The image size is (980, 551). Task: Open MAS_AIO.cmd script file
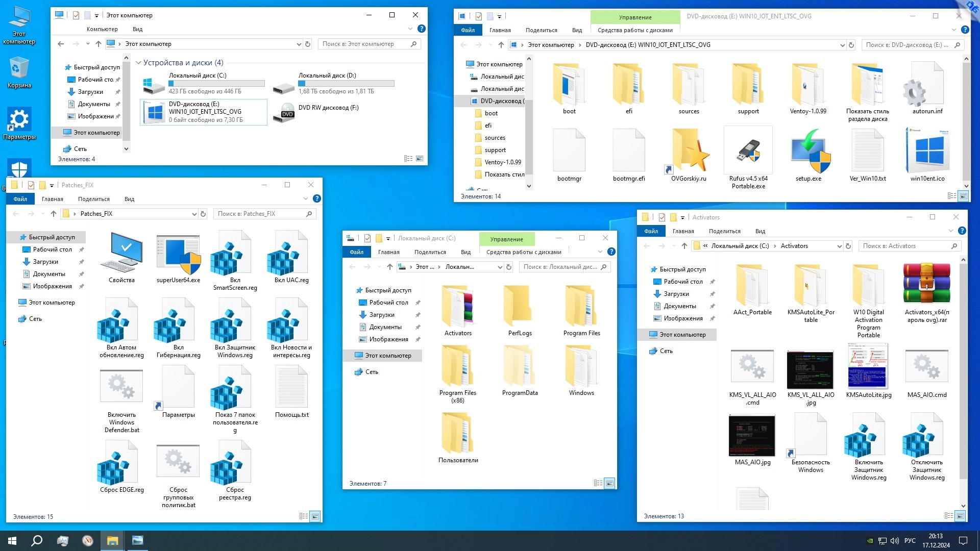926,367
